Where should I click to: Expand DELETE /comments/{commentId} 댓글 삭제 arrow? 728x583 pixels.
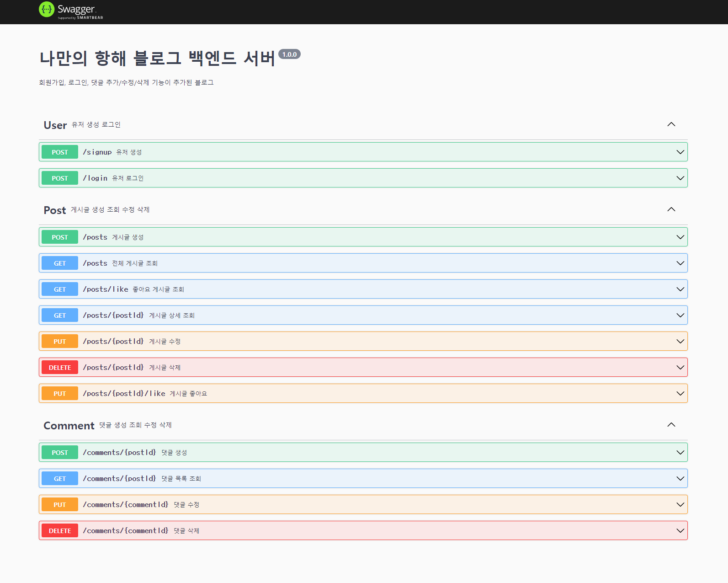[680, 530]
